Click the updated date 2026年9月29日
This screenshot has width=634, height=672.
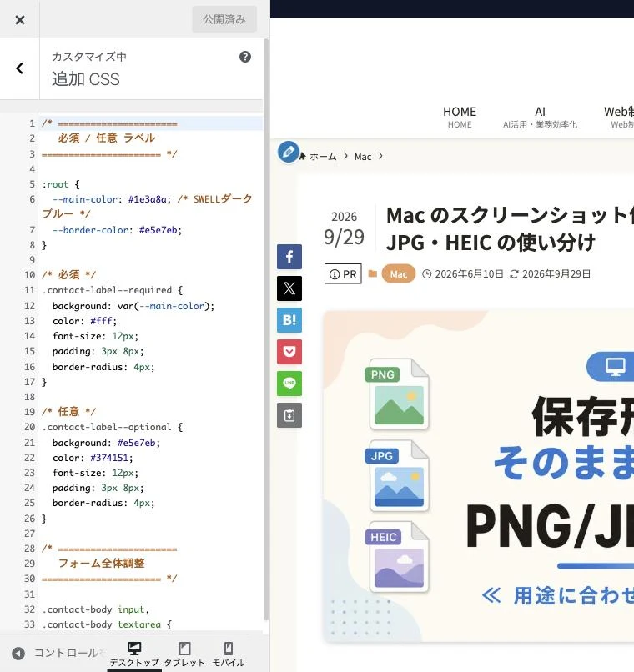556,274
